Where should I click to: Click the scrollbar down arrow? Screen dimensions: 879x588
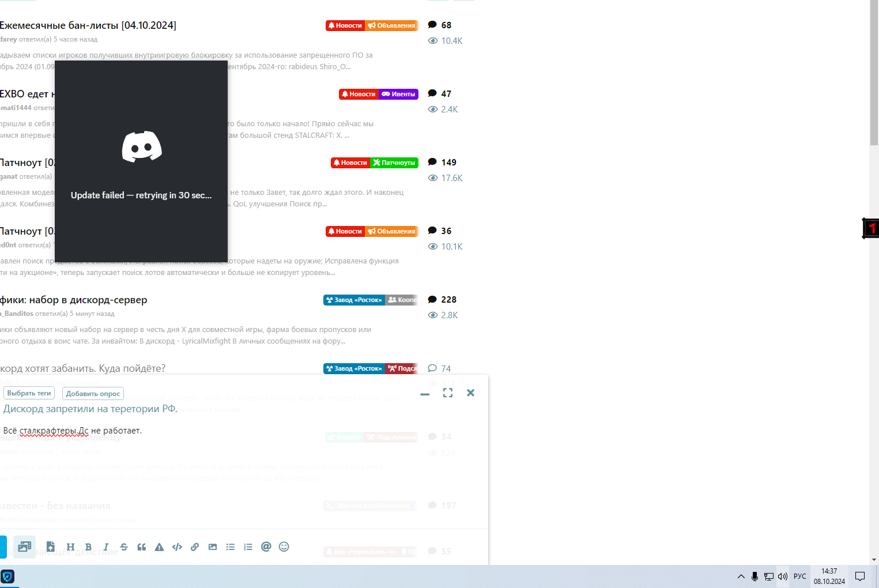(874, 560)
